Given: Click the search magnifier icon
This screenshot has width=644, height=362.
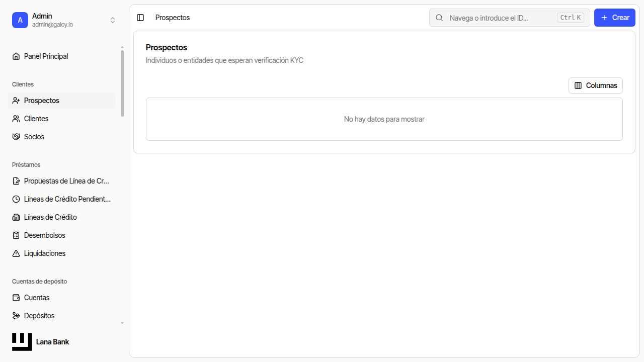Looking at the screenshot, I should coord(439,18).
